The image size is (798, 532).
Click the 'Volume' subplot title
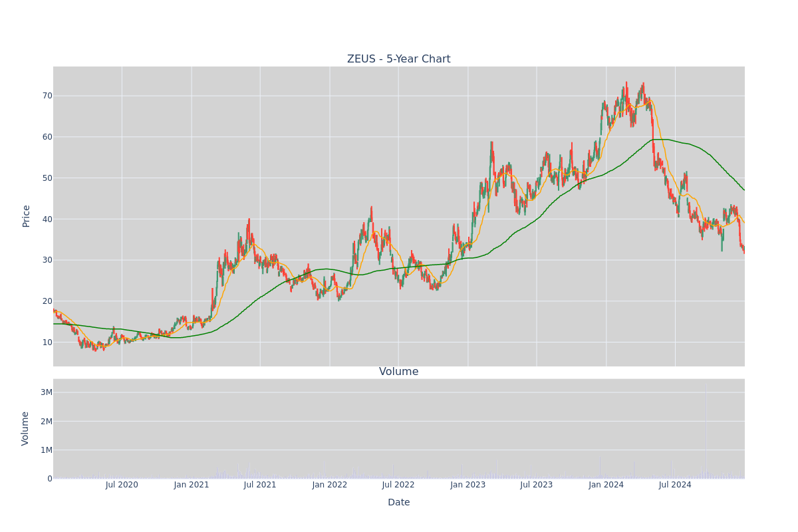398,372
